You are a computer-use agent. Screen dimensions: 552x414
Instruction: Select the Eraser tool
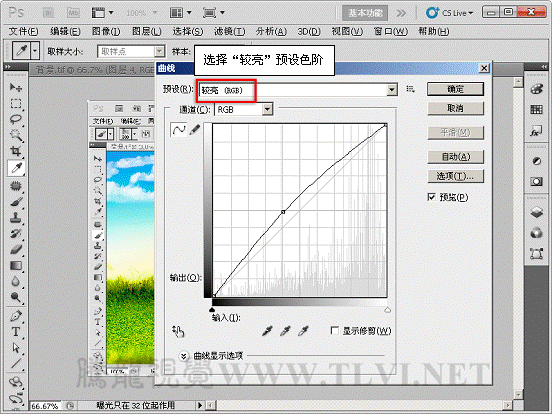click(x=16, y=250)
